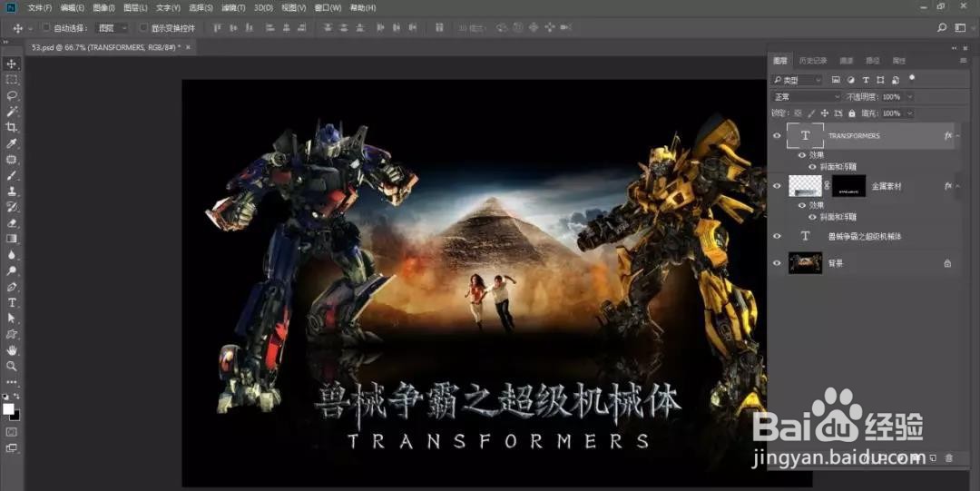The width and height of the screenshot is (980, 491).
Task: Select the Blur tool
Action: coord(11,255)
